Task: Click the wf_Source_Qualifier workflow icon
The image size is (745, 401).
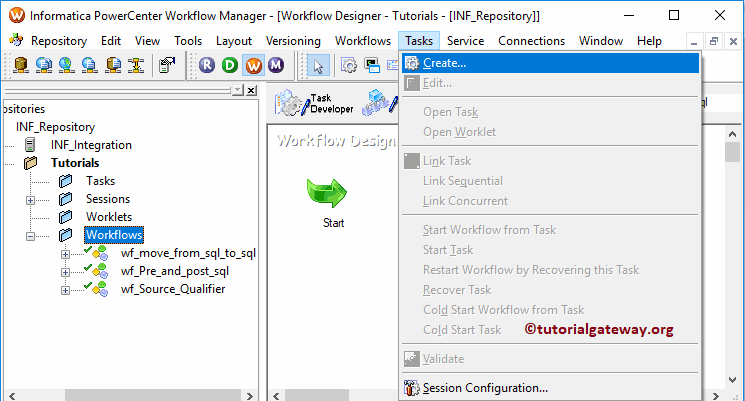Action: point(97,289)
